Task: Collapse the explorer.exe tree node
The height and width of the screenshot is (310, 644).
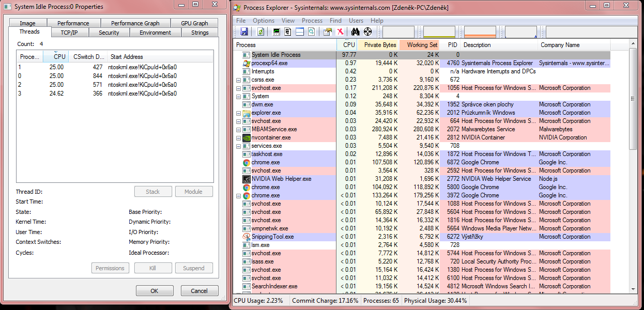Action: click(x=238, y=113)
